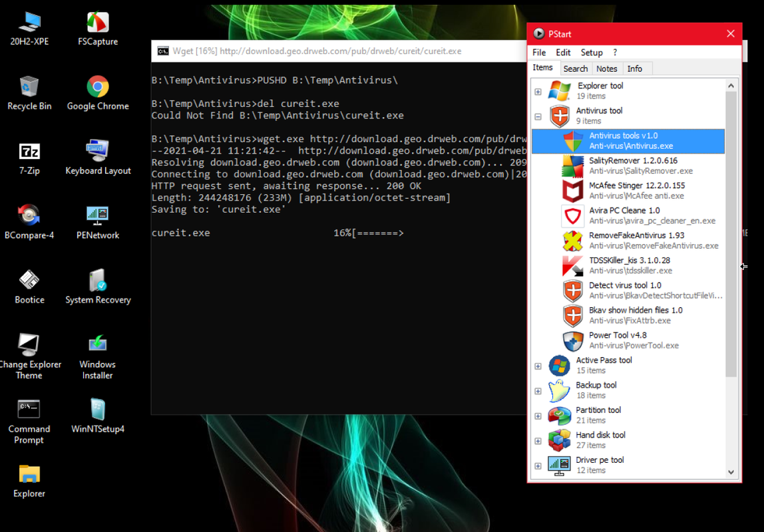The width and height of the screenshot is (764, 532).
Task: Select Hand disk tool 27 items label
Action: (600, 440)
